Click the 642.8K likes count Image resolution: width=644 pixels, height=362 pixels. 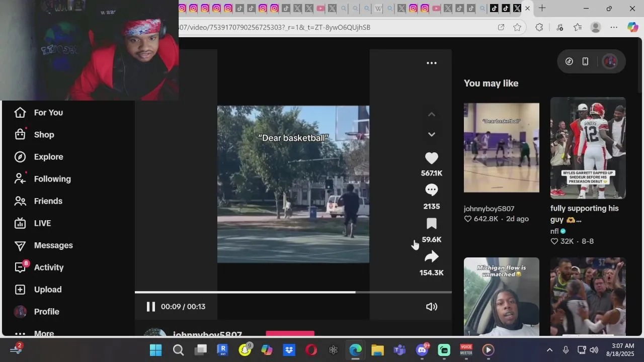(481, 219)
